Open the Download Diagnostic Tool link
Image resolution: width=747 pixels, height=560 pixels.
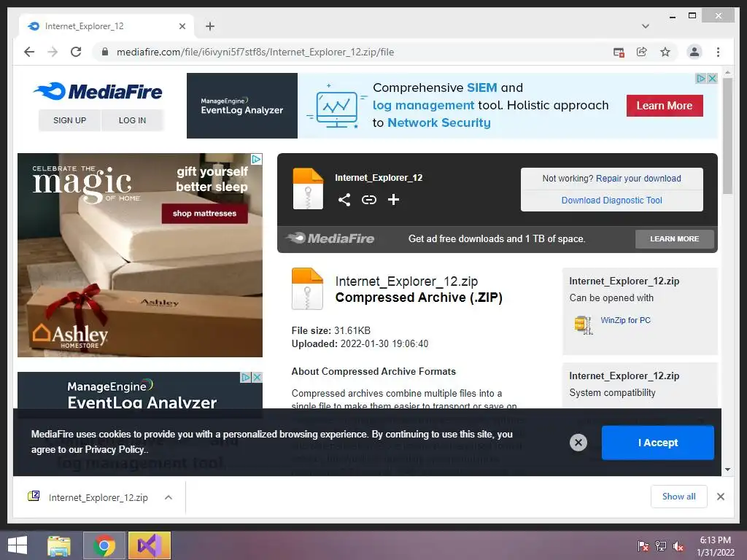[612, 201]
